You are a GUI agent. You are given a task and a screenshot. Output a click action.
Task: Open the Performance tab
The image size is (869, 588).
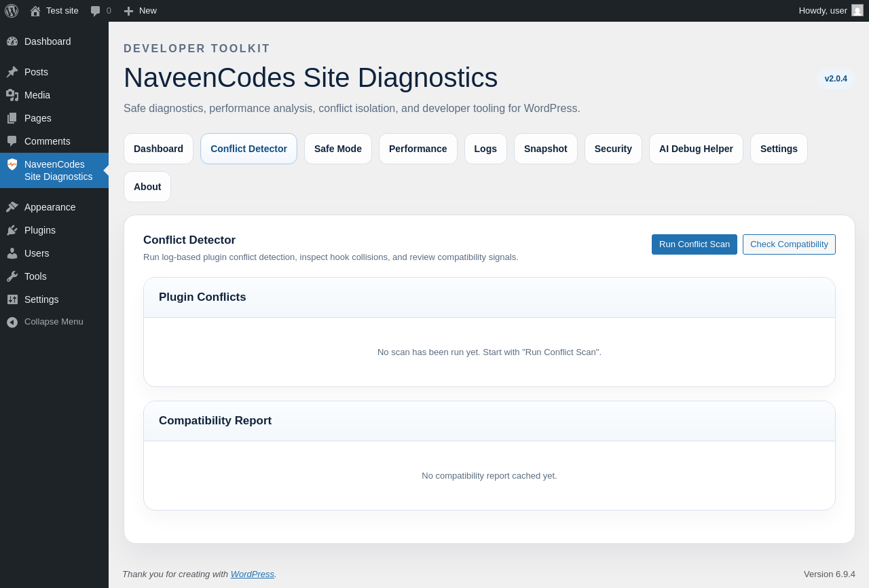418,149
